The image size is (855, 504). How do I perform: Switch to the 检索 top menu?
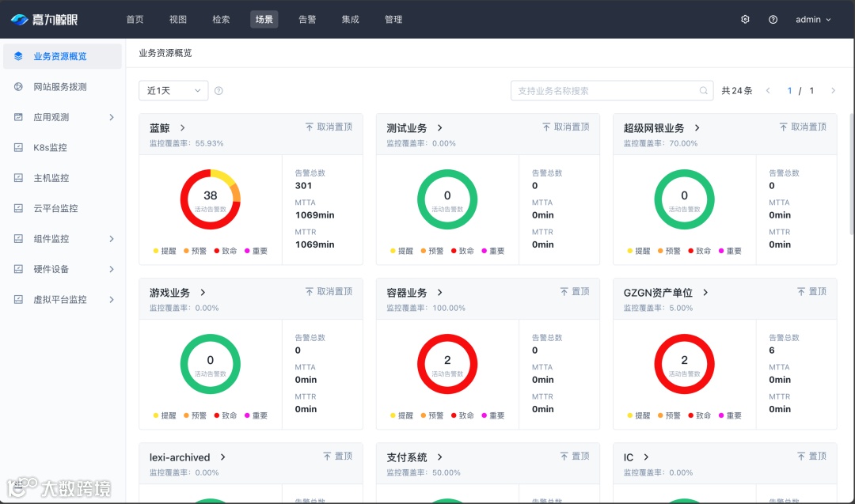221,20
